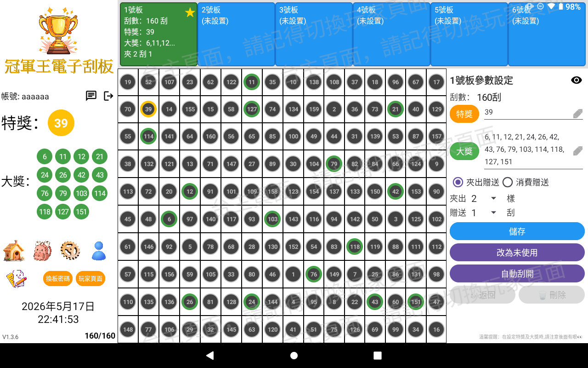588x368 pixels.
Task: Tap the logout icon beside account
Action: click(x=108, y=96)
